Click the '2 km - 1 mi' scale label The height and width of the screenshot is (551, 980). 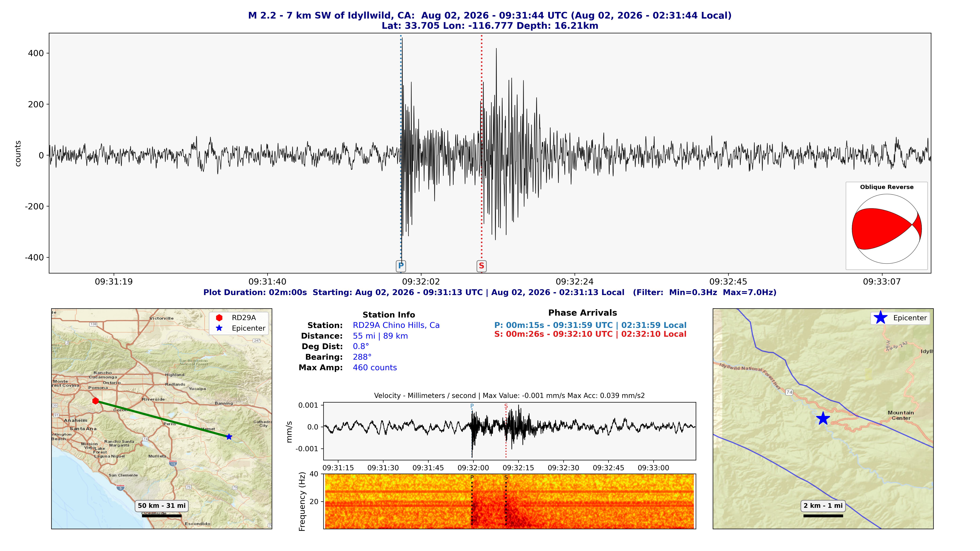(823, 506)
